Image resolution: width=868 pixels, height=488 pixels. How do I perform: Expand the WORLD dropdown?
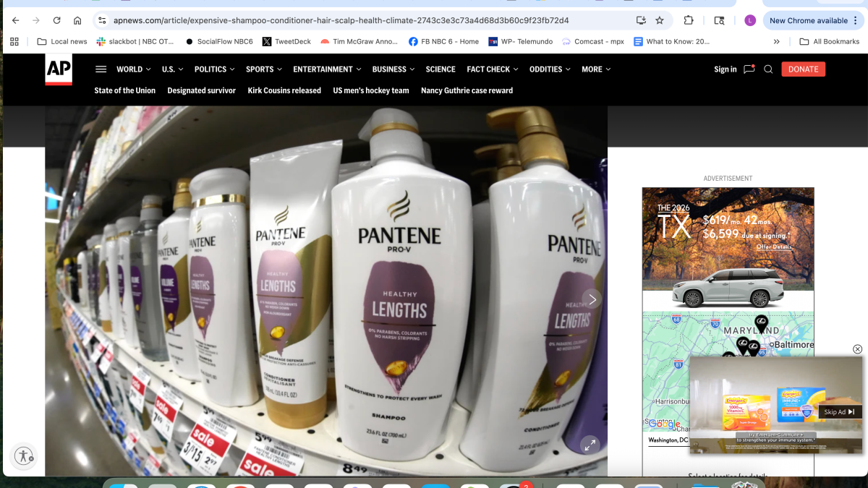(133, 69)
